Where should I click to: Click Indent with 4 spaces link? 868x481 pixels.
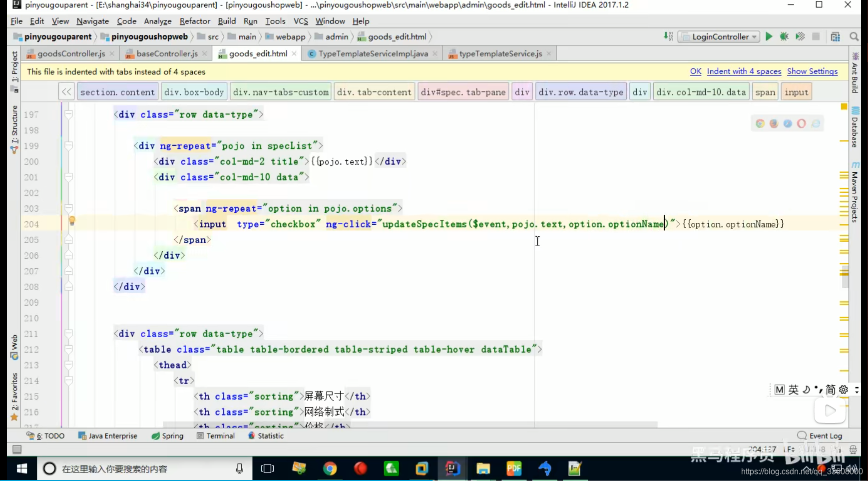click(x=744, y=71)
